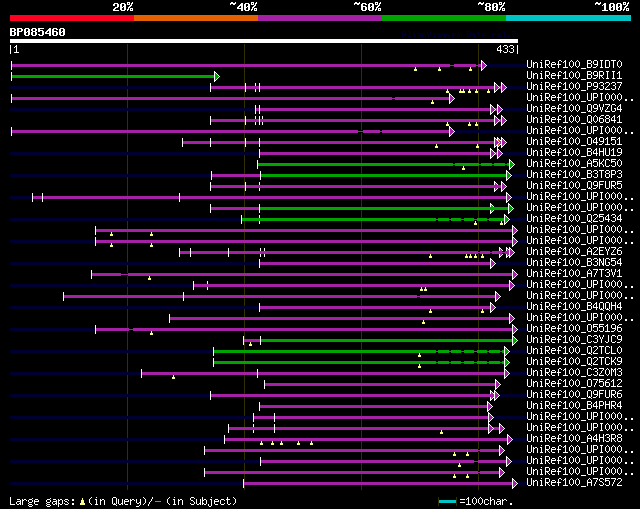This screenshot has height=509, width=640.
Task: Select the UniRef100_Q25434 label
Action: (x=574, y=218)
